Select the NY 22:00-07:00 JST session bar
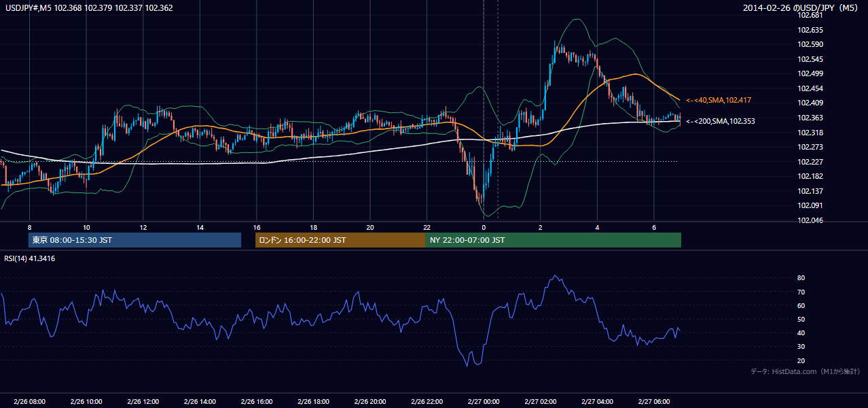868x408 pixels. click(x=554, y=240)
